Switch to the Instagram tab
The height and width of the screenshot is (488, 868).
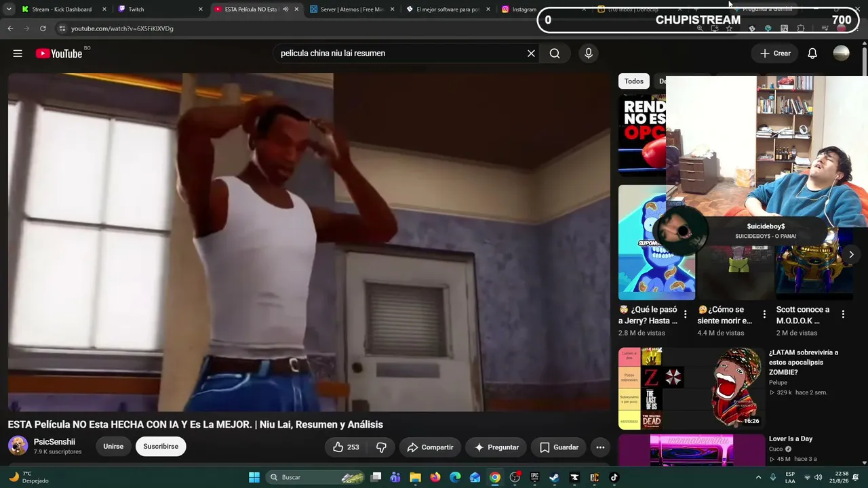[519, 9]
